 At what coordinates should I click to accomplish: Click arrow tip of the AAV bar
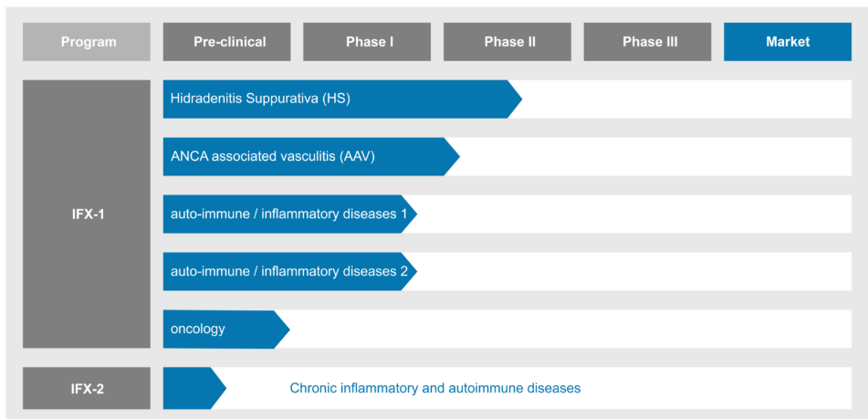(453, 157)
